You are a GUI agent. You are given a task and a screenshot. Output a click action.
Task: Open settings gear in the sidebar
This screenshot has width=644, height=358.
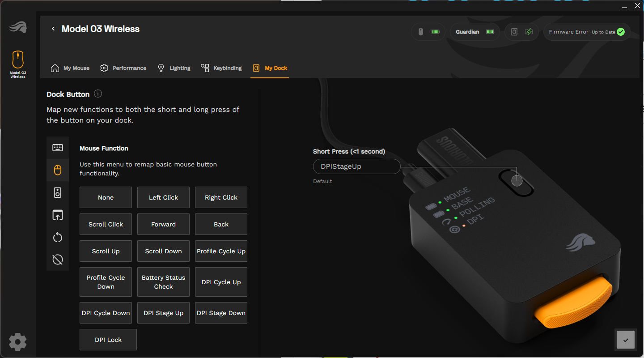click(x=17, y=342)
